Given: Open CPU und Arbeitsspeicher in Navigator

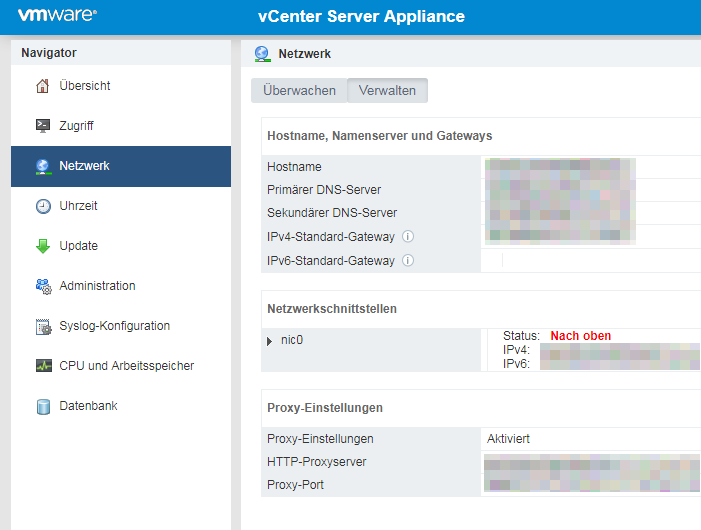Looking at the screenshot, I should [x=121, y=366].
